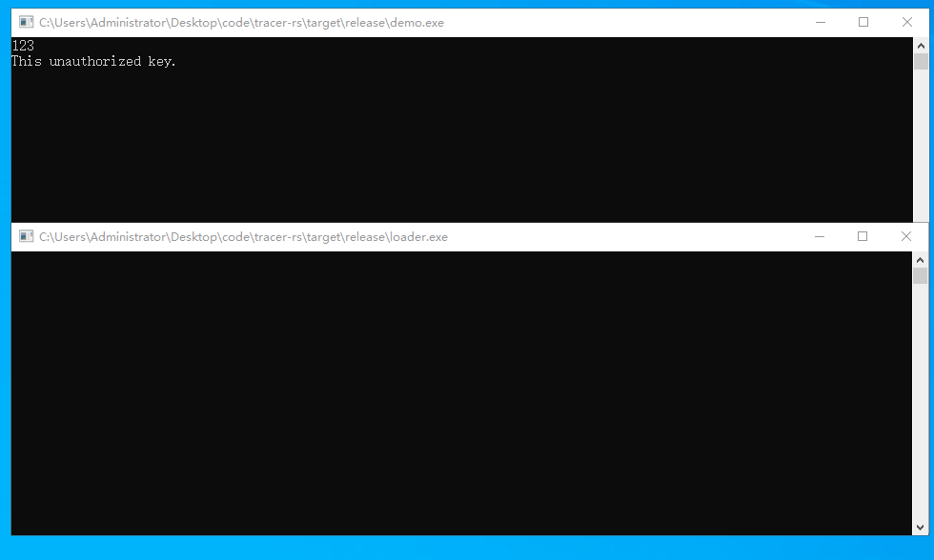Click the demo.exe window console icon
934x560 pixels.
[27, 23]
